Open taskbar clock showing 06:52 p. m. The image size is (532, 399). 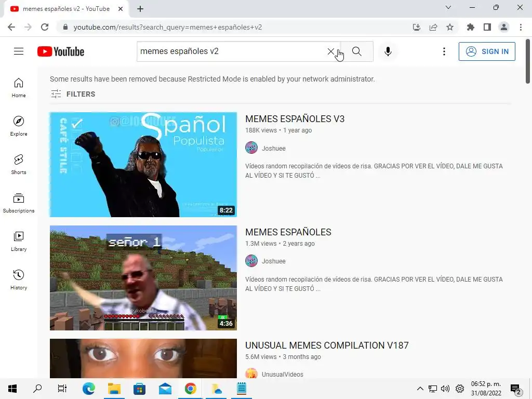(x=486, y=389)
